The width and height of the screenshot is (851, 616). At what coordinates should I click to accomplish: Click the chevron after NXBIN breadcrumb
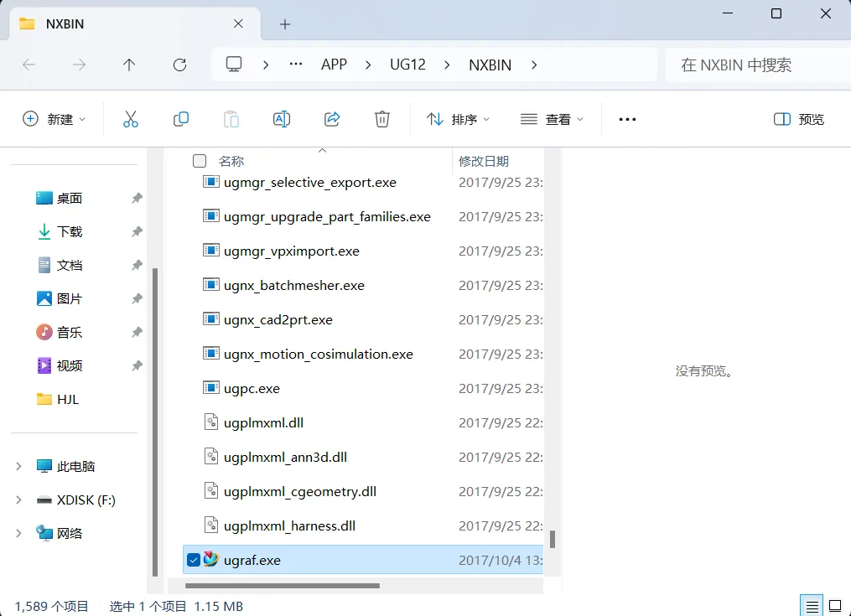[534, 65]
